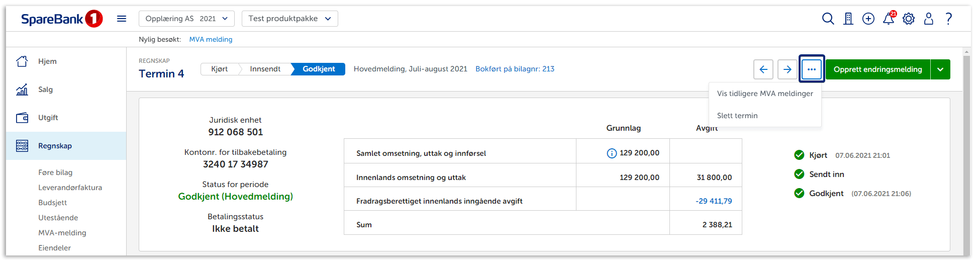Open the user profile icon
This screenshot has width=980, height=263.
coord(929,19)
